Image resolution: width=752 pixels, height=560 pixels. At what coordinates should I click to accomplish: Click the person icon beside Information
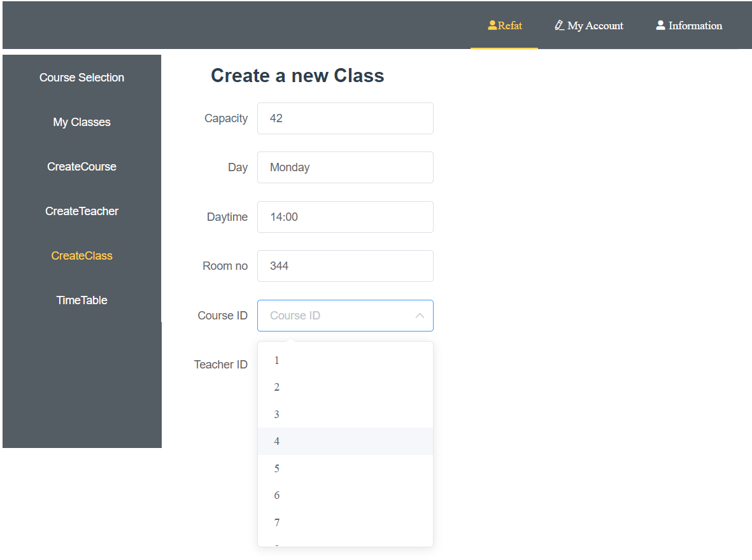[x=660, y=25]
